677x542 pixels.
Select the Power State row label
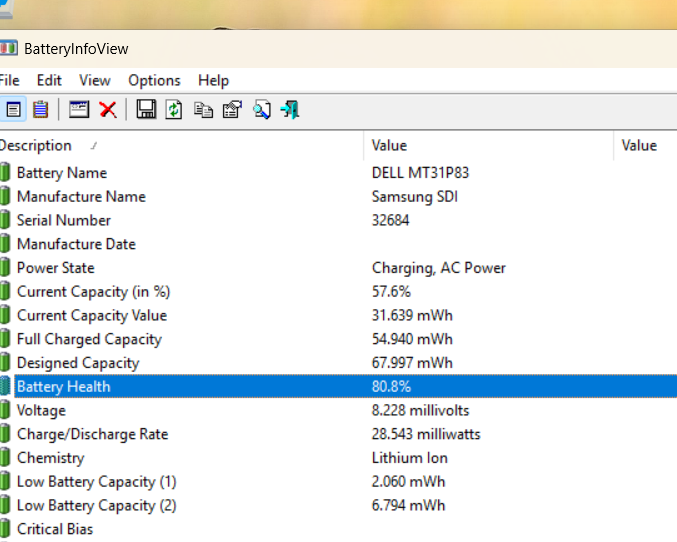coord(55,268)
